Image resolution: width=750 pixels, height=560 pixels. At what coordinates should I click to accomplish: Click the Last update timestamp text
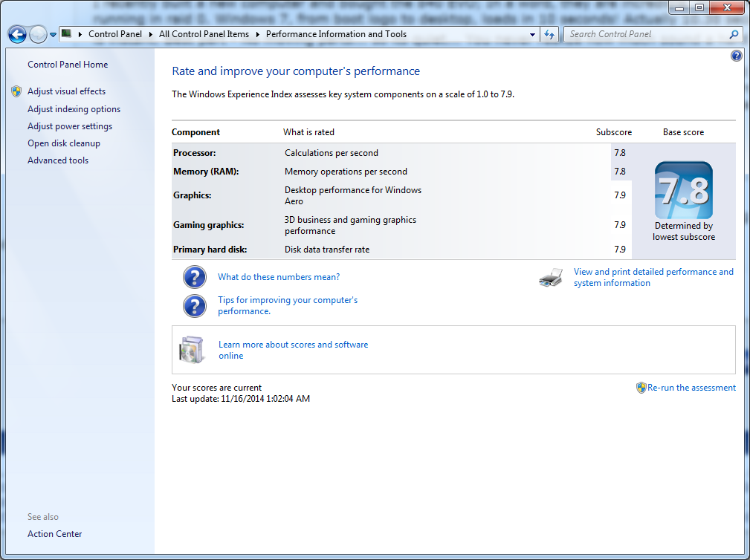coord(241,399)
